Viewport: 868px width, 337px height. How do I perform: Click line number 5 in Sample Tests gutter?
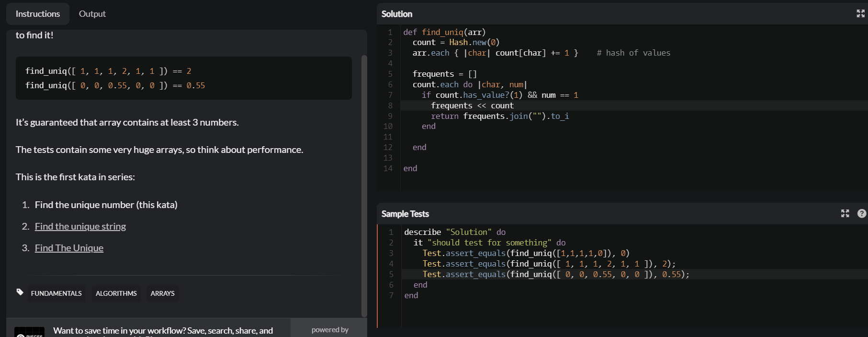[391, 274]
